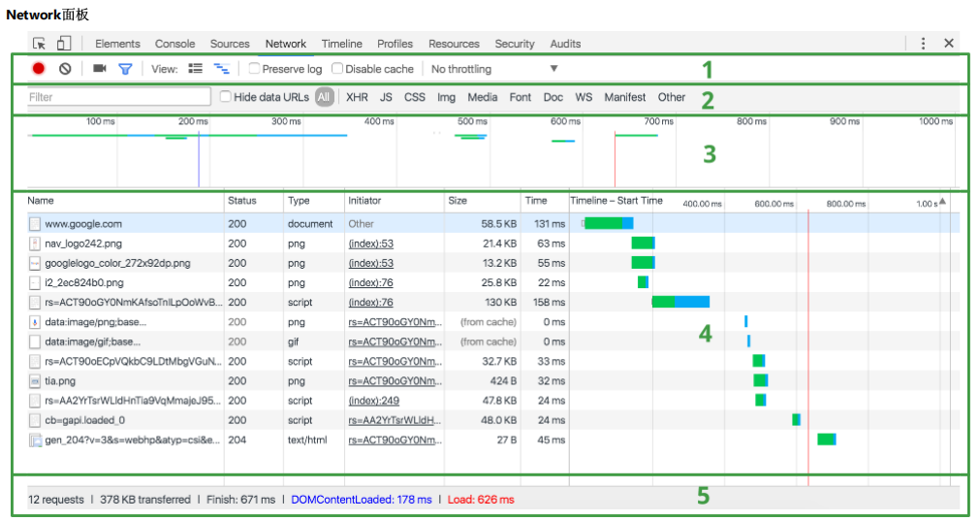Image resolution: width=980 pixels, height=521 pixels.
Task: Close the DevTools panel
Action: point(949,43)
